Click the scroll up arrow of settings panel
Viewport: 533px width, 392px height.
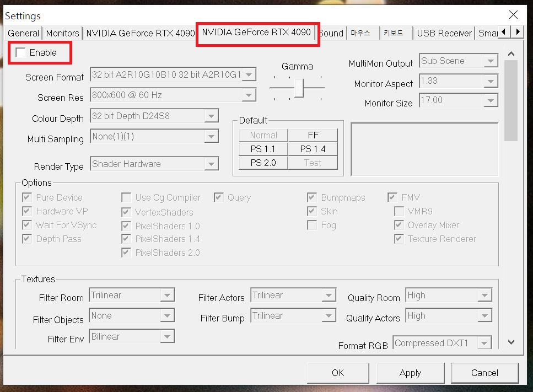[511, 53]
